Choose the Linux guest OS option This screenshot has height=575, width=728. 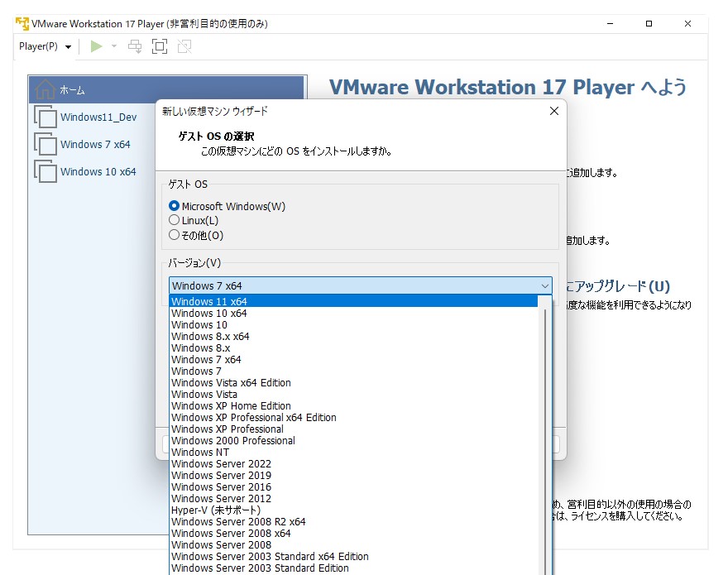tap(175, 219)
